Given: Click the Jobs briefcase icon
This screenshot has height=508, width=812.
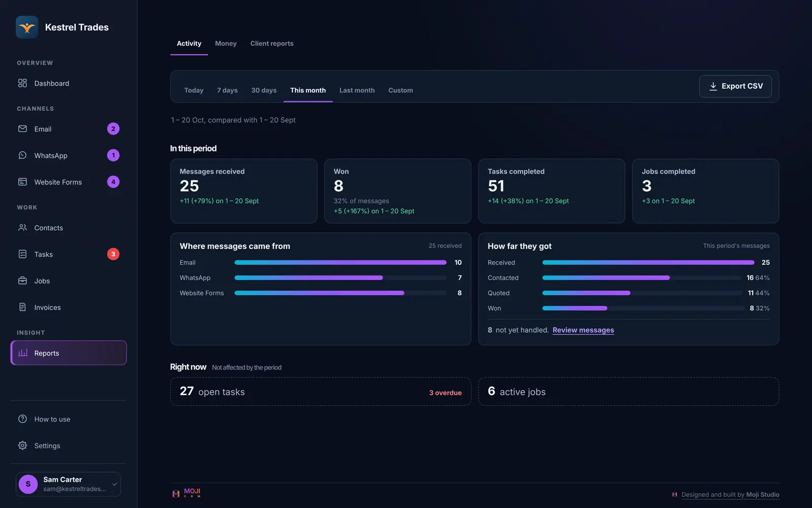Looking at the screenshot, I should 22,280.
